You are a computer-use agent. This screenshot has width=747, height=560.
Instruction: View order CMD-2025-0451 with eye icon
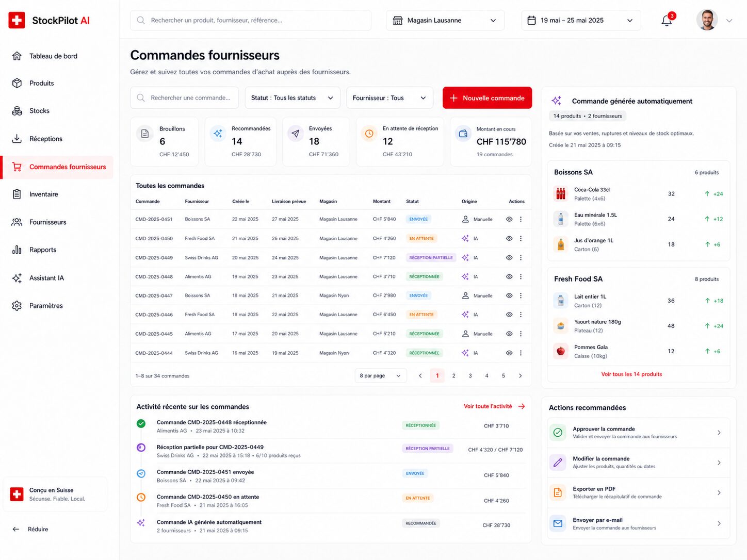pyautogui.click(x=509, y=219)
